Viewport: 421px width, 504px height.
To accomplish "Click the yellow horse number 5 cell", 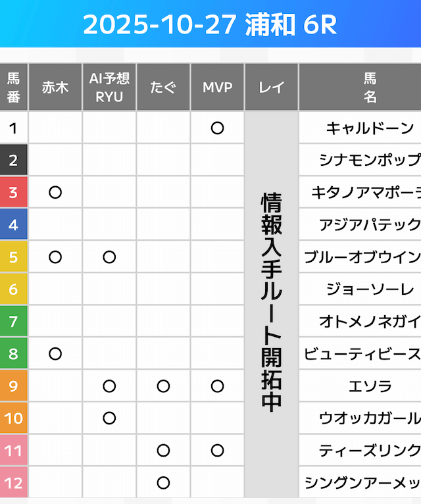I will tap(14, 257).
